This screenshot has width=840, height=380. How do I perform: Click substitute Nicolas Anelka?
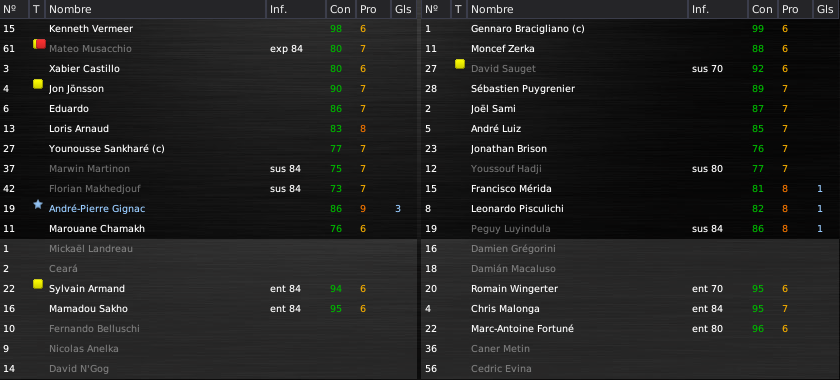(84, 348)
